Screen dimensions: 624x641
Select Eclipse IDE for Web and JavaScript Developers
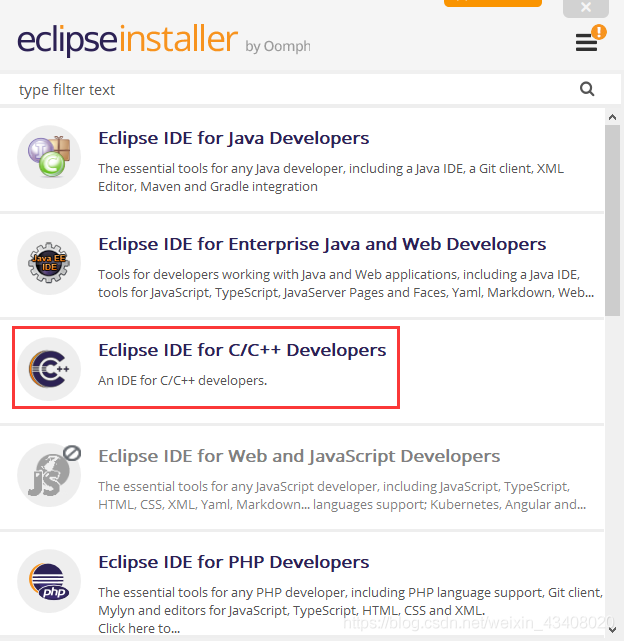pyautogui.click(x=299, y=456)
